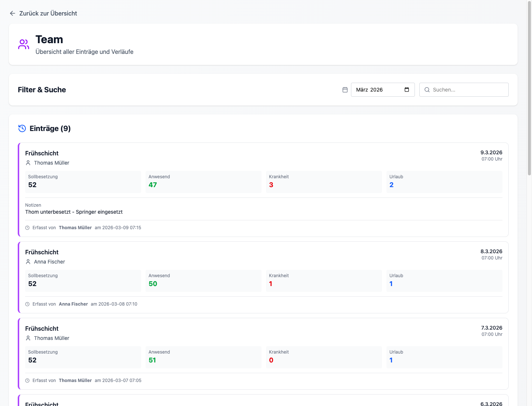The image size is (532, 406).
Task: Click the back arrow icon
Action: pos(13,13)
